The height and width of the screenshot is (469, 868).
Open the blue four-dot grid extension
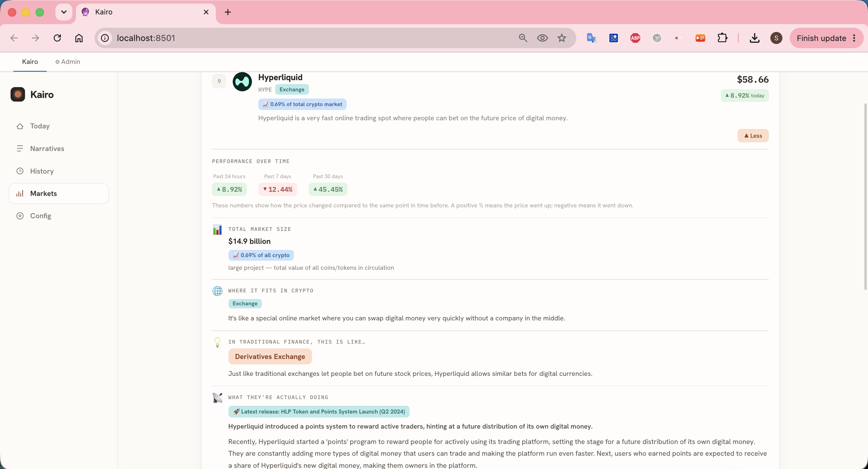pyautogui.click(x=614, y=38)
